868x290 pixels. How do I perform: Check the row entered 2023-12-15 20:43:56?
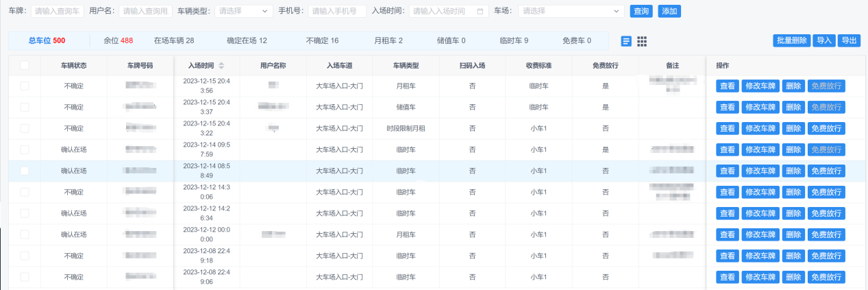(x=25, y=86)
